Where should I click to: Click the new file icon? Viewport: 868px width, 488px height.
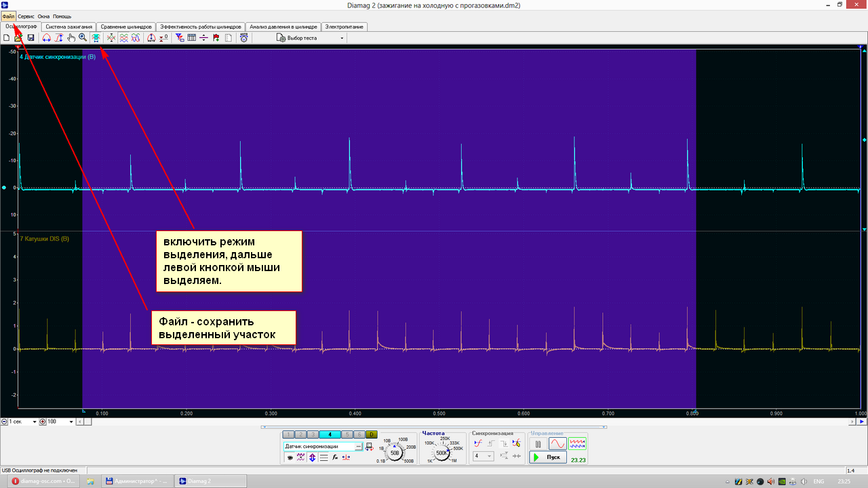pos(6,38)
